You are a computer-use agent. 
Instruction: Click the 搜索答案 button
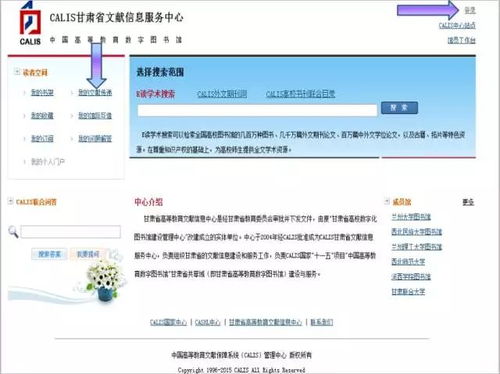click(x=49, y=254)
